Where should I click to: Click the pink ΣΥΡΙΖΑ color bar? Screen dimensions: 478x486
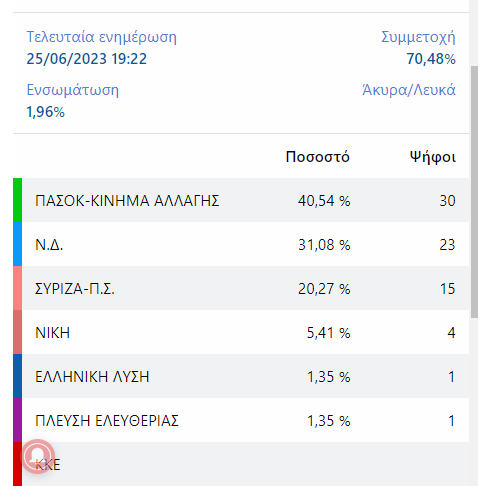tap(17, 288)
